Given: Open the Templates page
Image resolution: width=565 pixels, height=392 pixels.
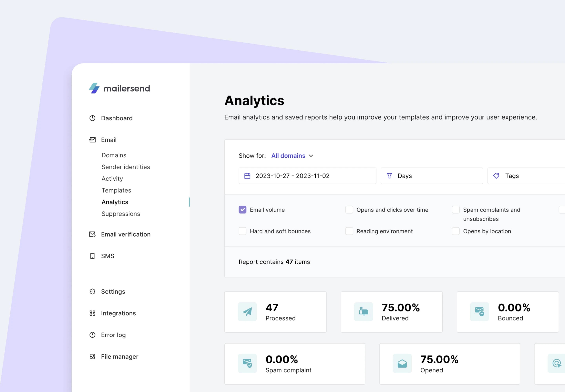Looking at the screenshot, I should (116, 190).
